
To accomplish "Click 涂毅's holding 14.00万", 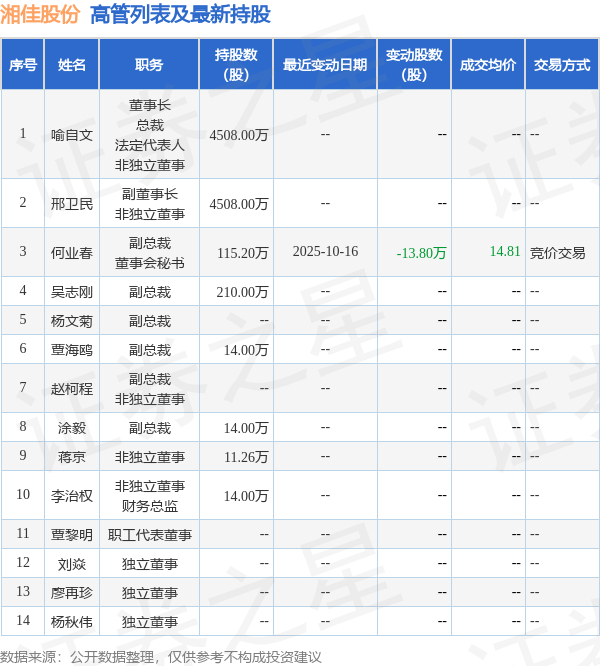I will coord(246,428).
